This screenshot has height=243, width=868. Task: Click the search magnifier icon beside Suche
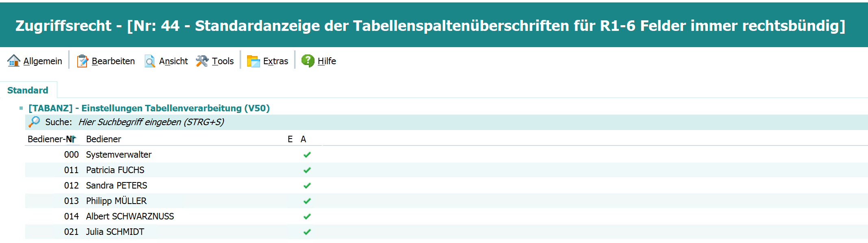[x=34, y=122]
